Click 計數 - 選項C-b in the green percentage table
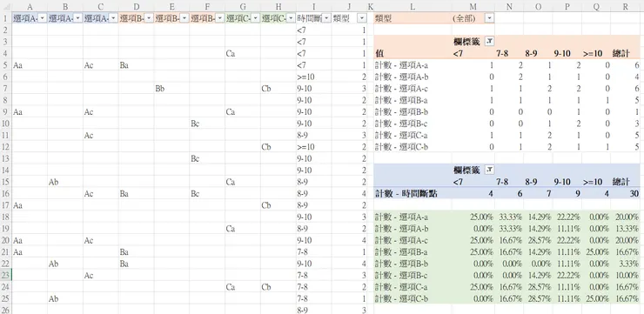 [x=402, y=299]
